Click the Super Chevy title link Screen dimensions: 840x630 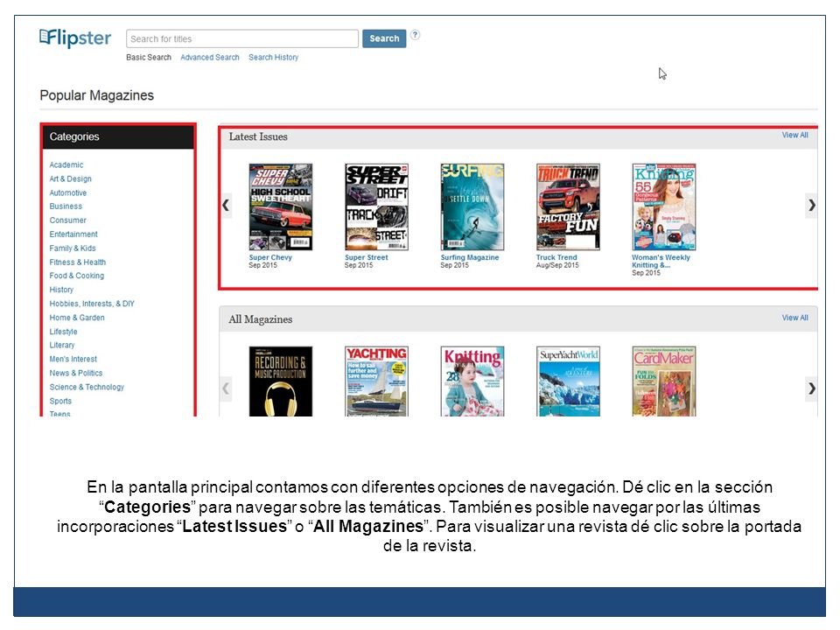[270, 257]
